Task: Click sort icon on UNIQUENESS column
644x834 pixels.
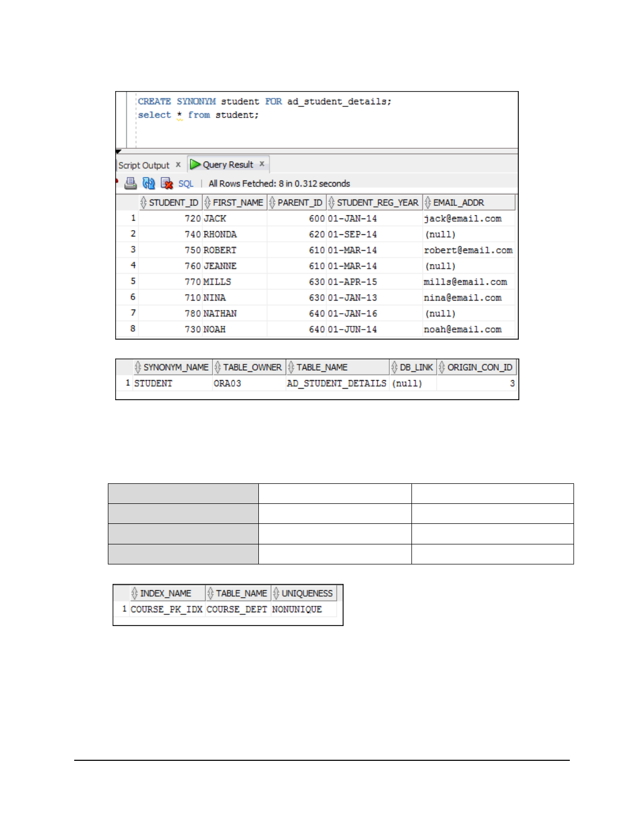Action: tap(276, 593)
